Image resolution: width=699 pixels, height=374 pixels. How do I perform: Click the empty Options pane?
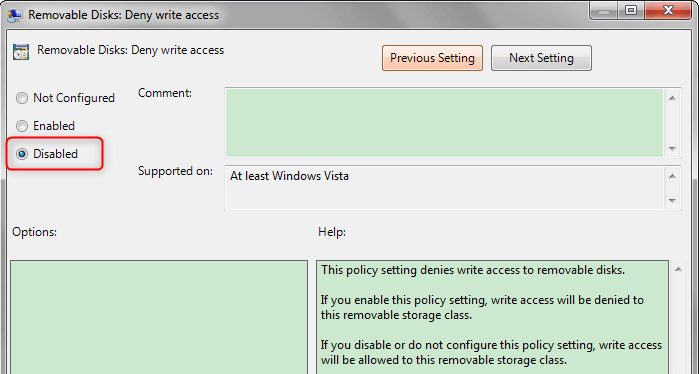pos(159,317)
